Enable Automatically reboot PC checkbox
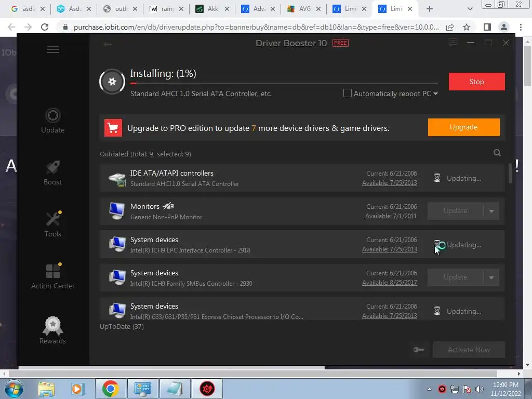 pyautogui.click(x=348, y=93)
